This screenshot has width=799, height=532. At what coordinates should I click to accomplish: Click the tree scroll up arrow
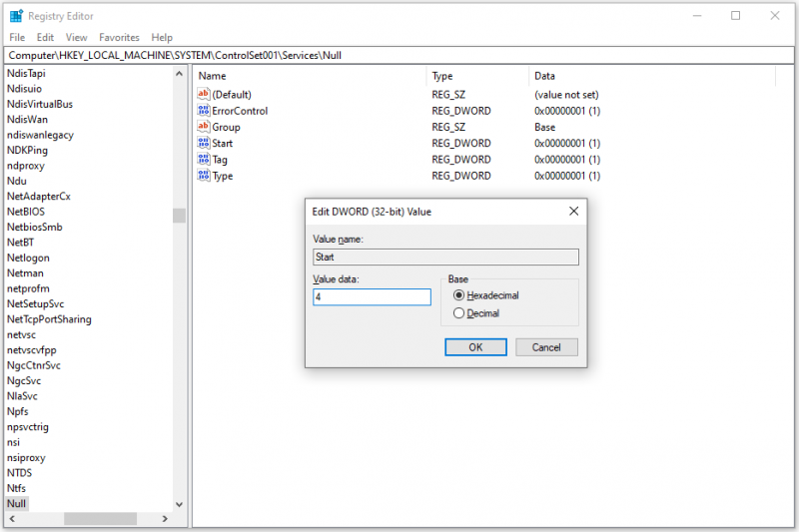(x=179, y=74)
